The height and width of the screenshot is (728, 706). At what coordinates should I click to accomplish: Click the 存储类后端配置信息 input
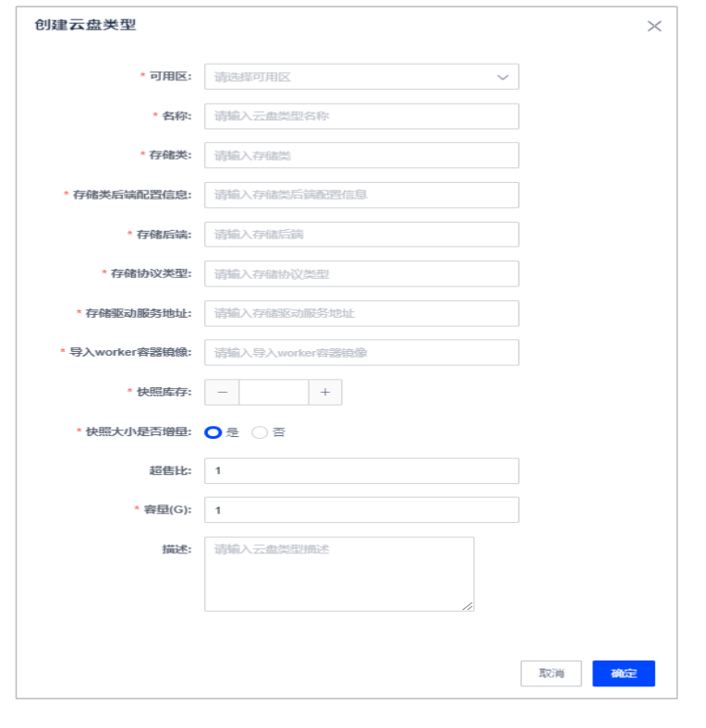coord(361,195)
